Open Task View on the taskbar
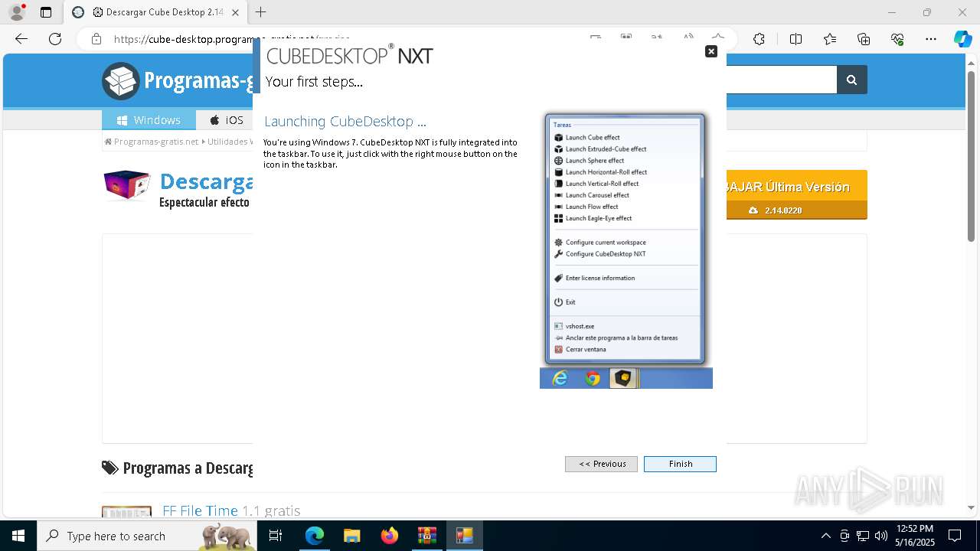The image size is (980, 551). (x=276, y=536)
